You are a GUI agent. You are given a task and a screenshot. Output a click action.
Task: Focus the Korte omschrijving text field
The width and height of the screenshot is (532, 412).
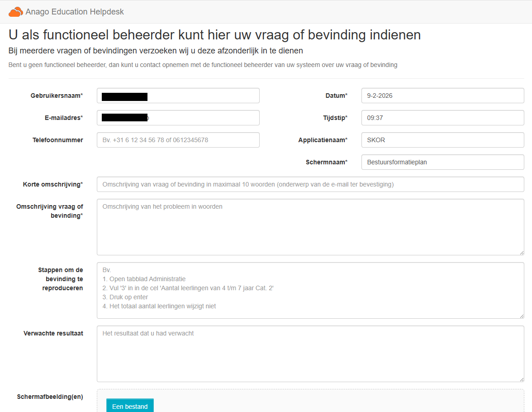click(310, 184)
